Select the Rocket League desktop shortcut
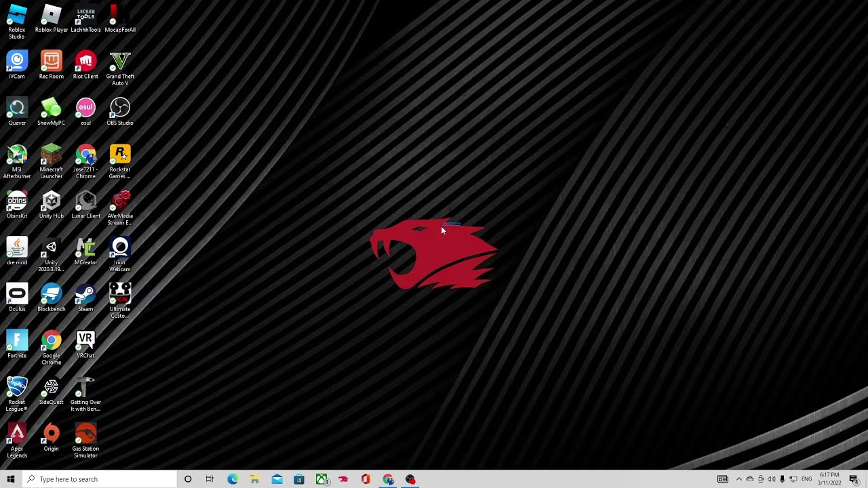This screenshot has height=488, width=868. [x=17, y=394]
